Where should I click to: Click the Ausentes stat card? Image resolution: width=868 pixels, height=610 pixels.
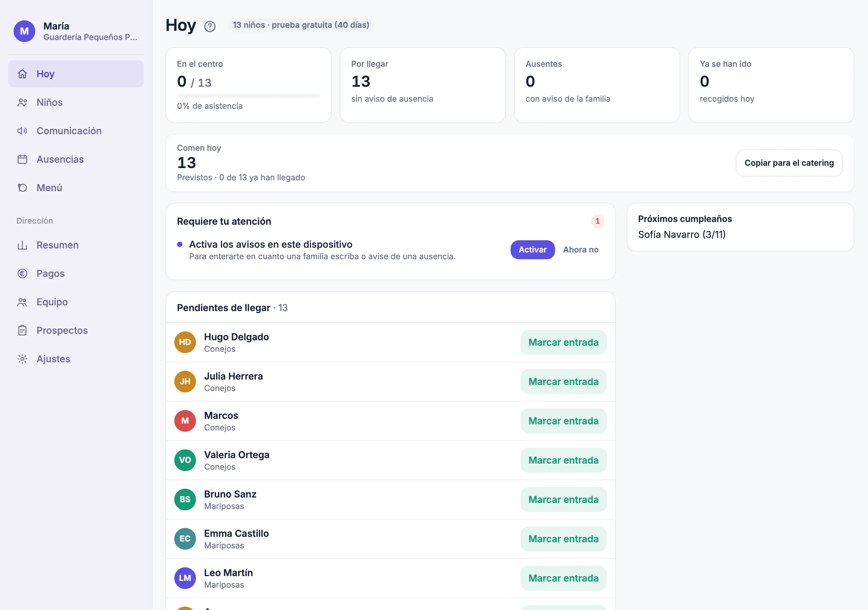[x=596, y=85]
